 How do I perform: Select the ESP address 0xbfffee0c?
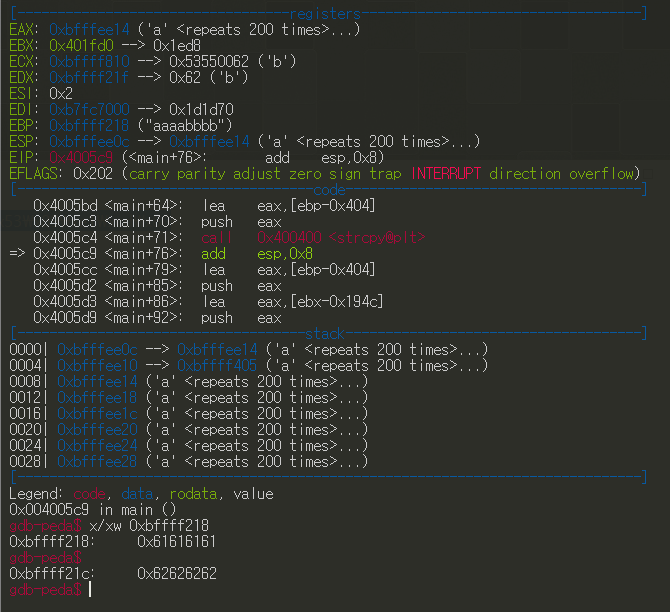pyautogui.click(x=89, y=141)
